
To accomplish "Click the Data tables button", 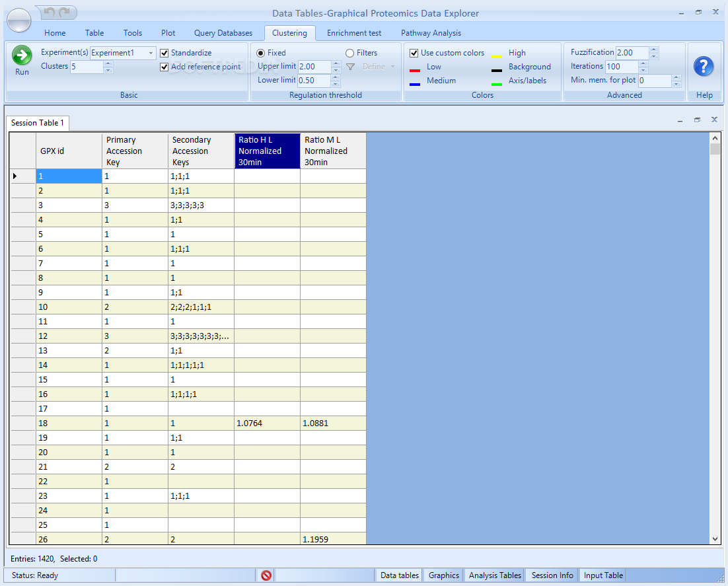I will [x=399, y=575].
